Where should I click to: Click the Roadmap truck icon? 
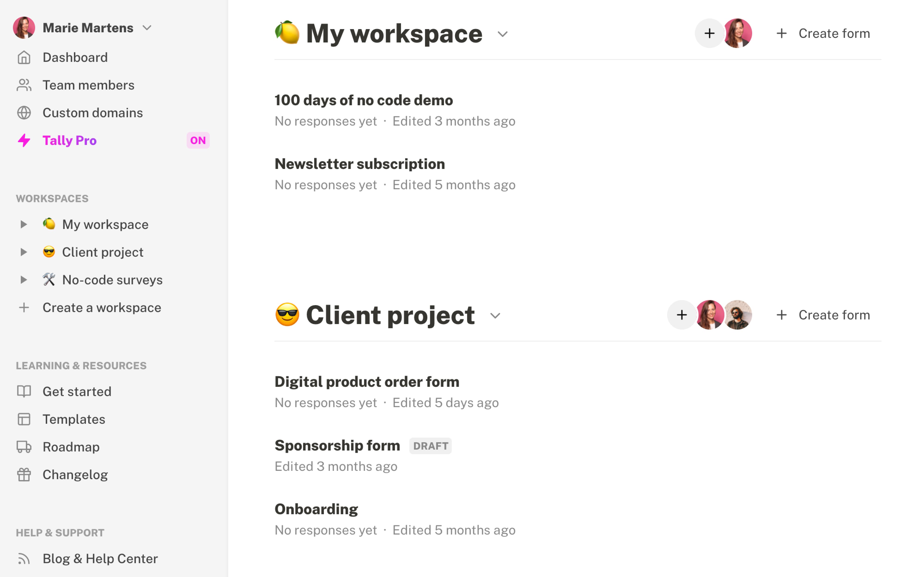pos(24,446)
